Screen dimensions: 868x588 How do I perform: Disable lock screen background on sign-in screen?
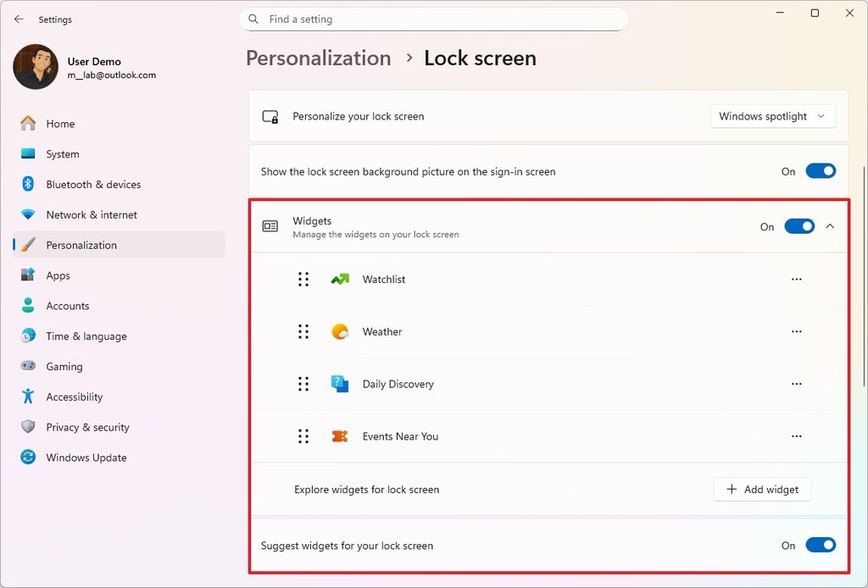(x=820, y=170)
